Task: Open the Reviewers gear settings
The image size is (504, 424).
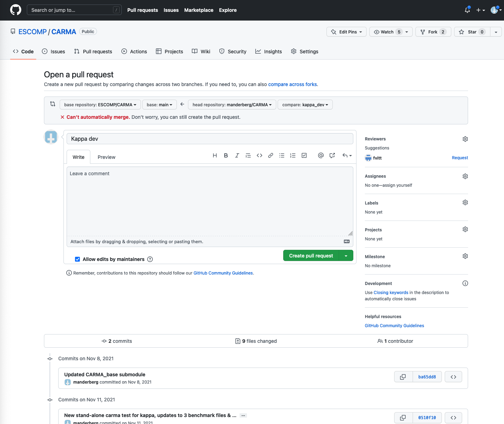Action: [465, 139]
